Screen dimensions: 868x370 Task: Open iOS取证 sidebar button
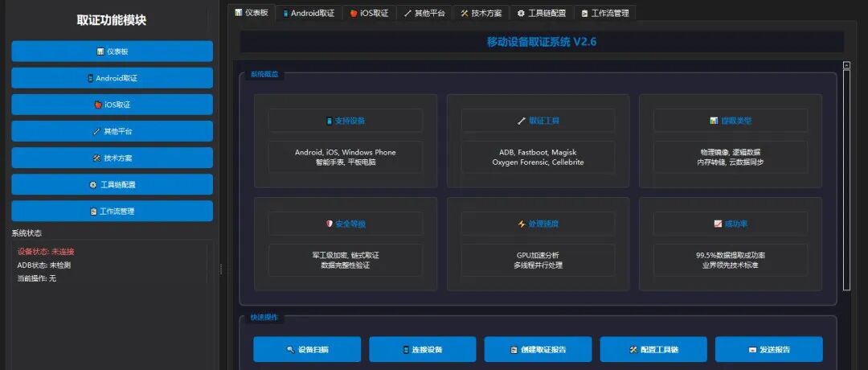112,105
